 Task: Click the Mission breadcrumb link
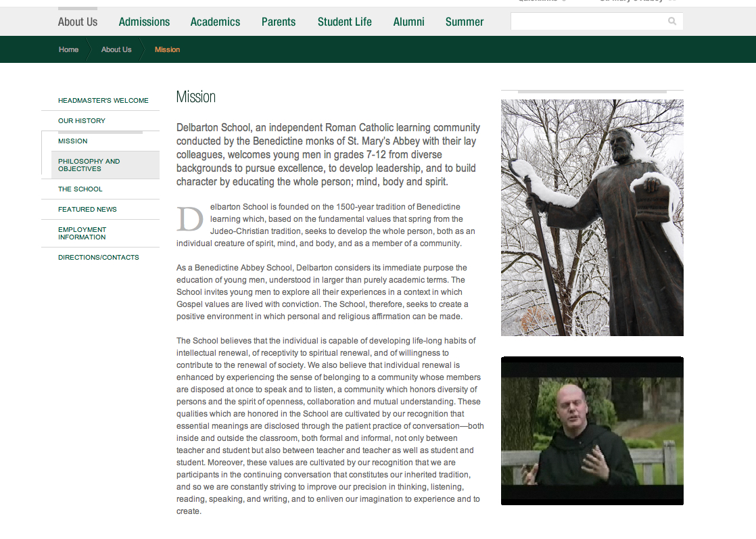pos(167,49)
